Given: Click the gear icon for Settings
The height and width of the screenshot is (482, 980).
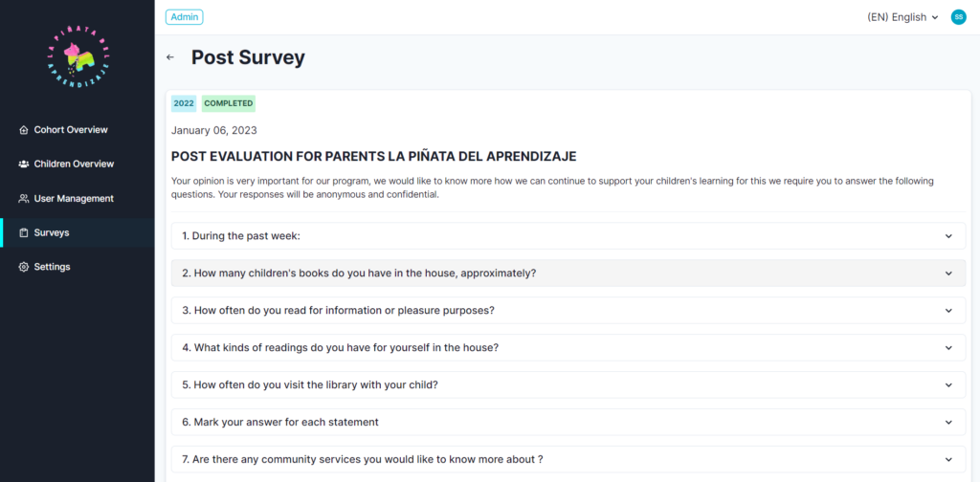Looking at the screenshot, I should [x=24, y=268].
